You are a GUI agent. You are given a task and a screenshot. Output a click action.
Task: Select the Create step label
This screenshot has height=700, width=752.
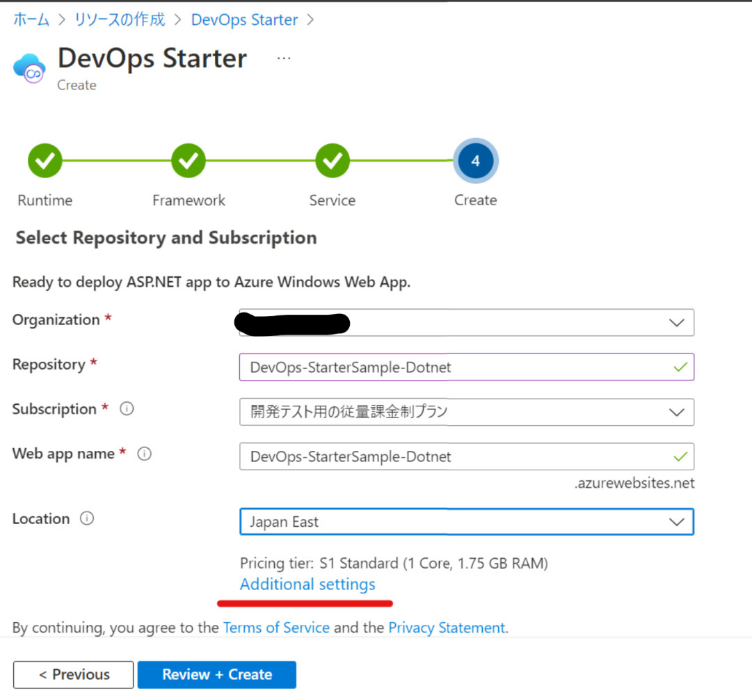[476, 200]
